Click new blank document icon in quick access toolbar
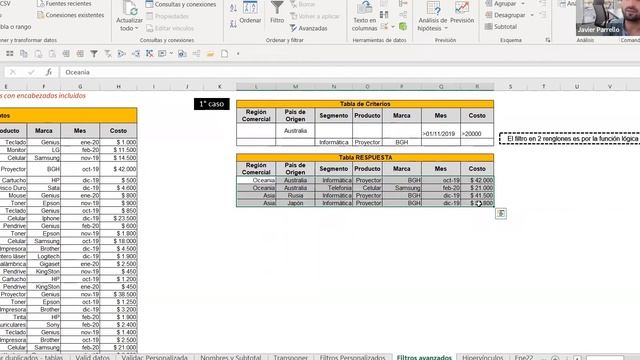Screen dimensions: 640x360 click(224, 53)
